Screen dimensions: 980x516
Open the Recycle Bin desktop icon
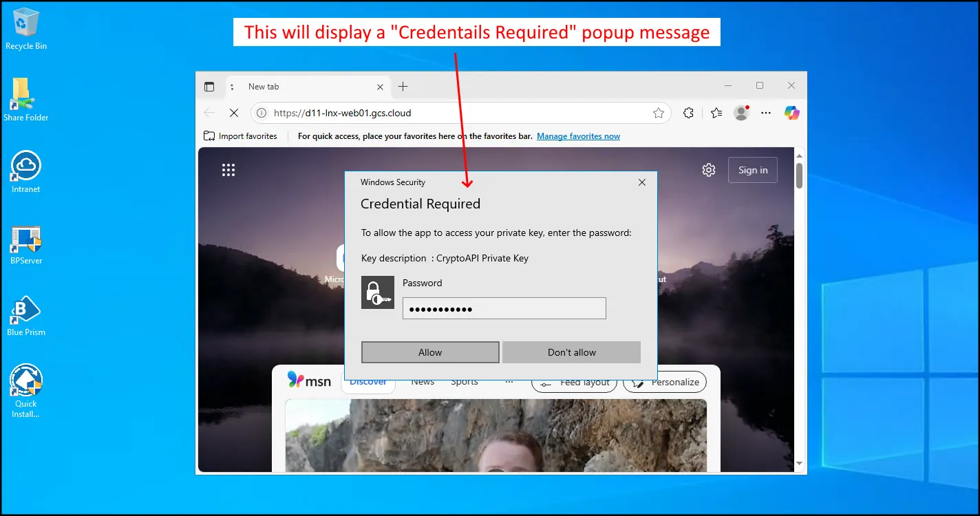(26, 23)
